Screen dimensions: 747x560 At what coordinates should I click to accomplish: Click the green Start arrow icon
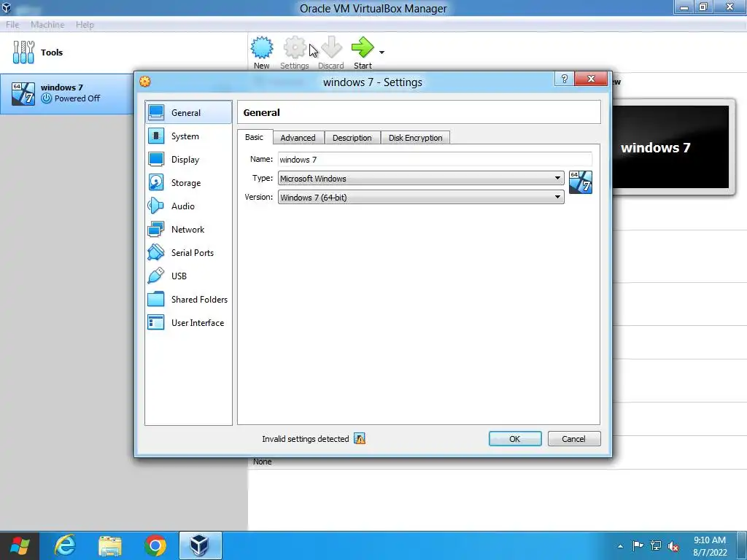pos(363,47)
